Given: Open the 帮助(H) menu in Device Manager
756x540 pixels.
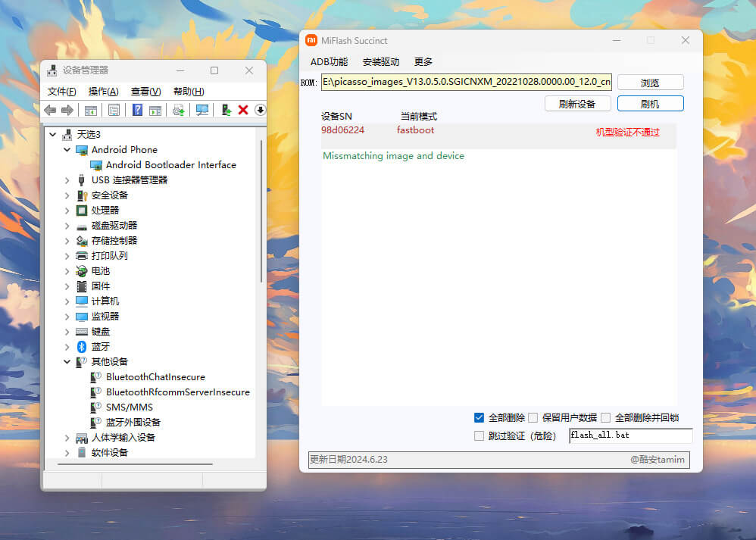Looking at the screenshot, I should pos(189,91).
